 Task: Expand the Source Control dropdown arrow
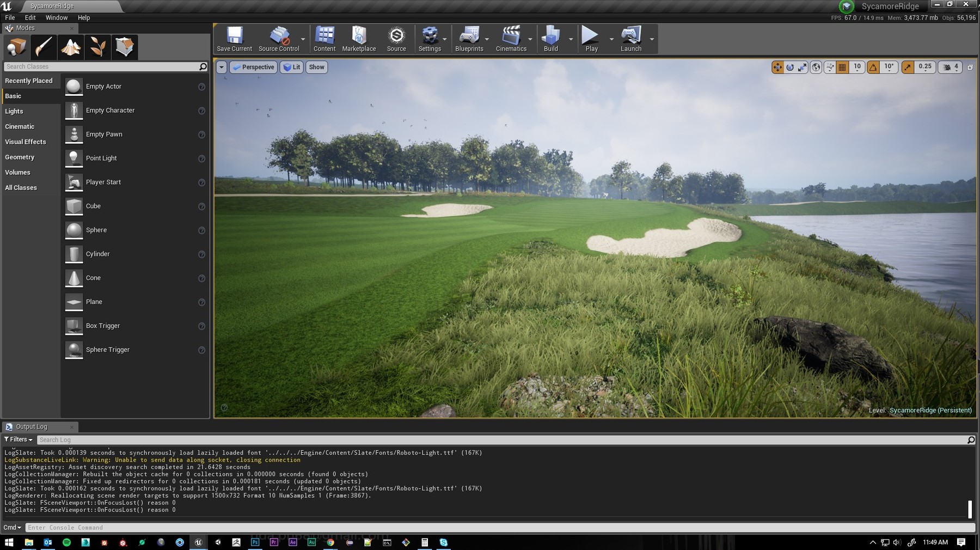tap(303, 39)
